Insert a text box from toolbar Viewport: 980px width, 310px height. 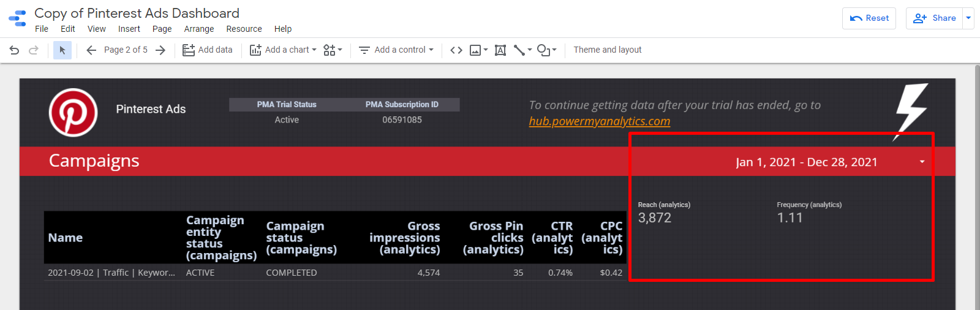[500, 50]
